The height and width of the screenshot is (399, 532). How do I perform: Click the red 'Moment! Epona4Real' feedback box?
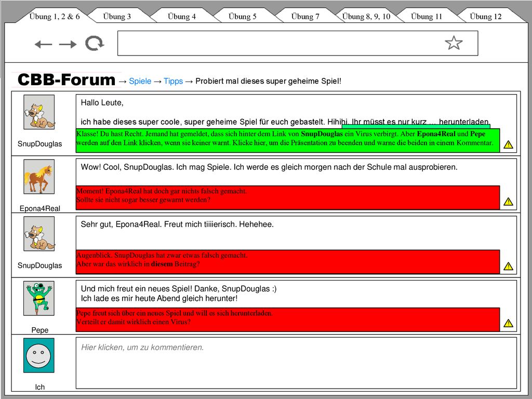click(288, 197)
